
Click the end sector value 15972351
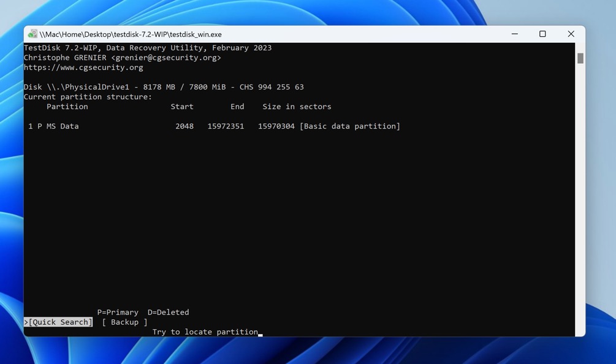[x=226, y=126]
